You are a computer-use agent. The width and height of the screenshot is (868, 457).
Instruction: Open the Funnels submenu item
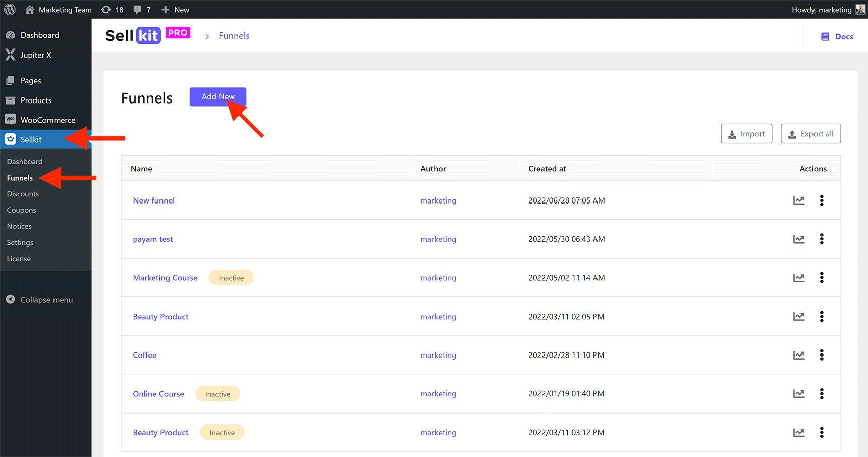click(x=20, y=178)
